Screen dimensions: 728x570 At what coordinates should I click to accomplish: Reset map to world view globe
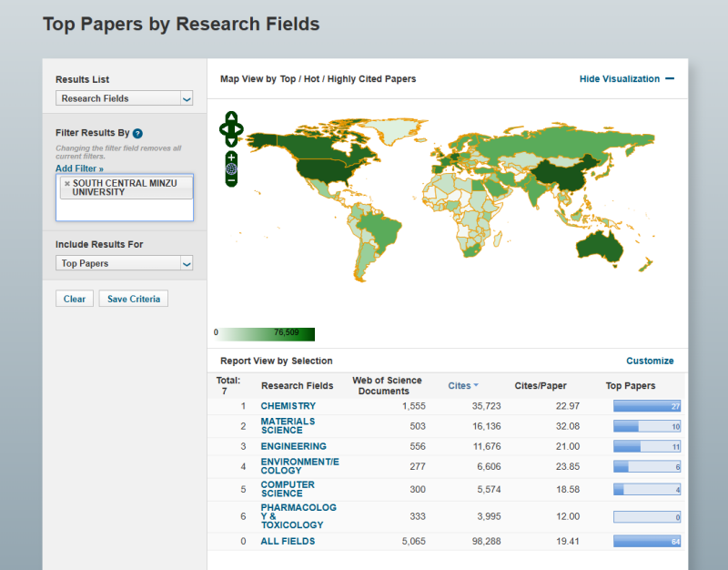pyautogui.click(x=231, y=168)
